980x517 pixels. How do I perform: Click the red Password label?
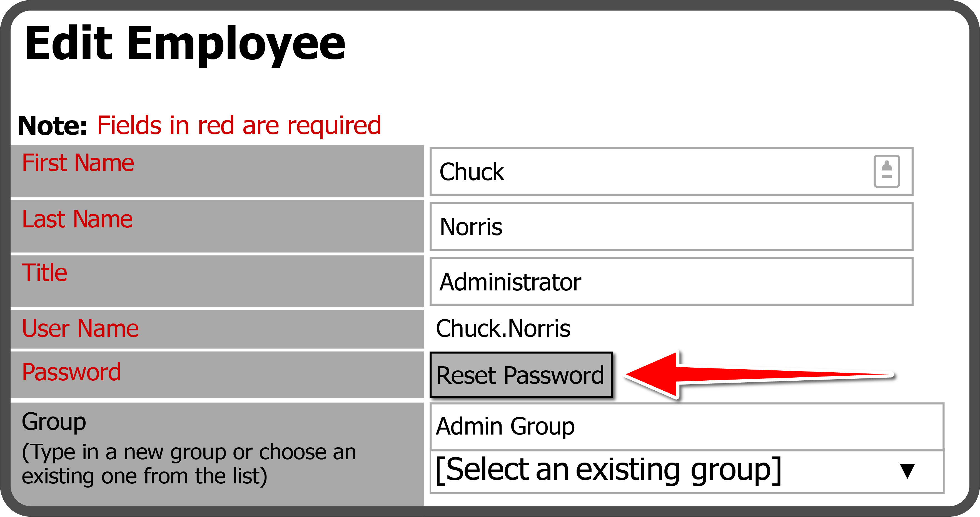coord(71,372)
